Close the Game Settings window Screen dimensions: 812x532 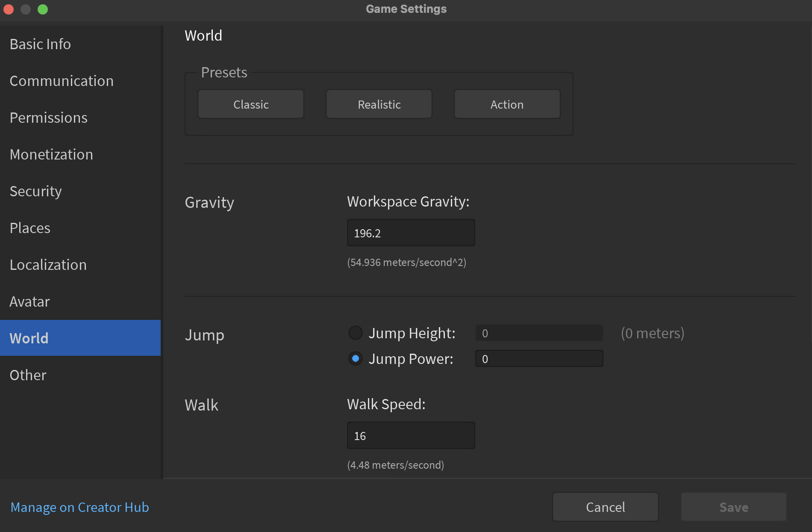[x=9, y=9]
